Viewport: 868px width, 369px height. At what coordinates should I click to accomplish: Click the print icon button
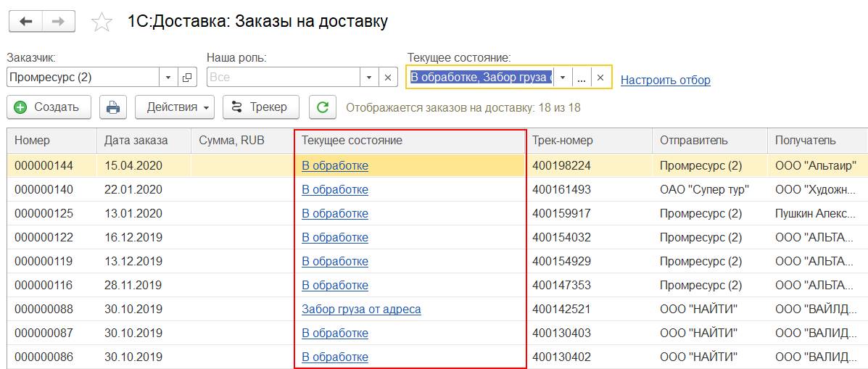click(113, 107)
